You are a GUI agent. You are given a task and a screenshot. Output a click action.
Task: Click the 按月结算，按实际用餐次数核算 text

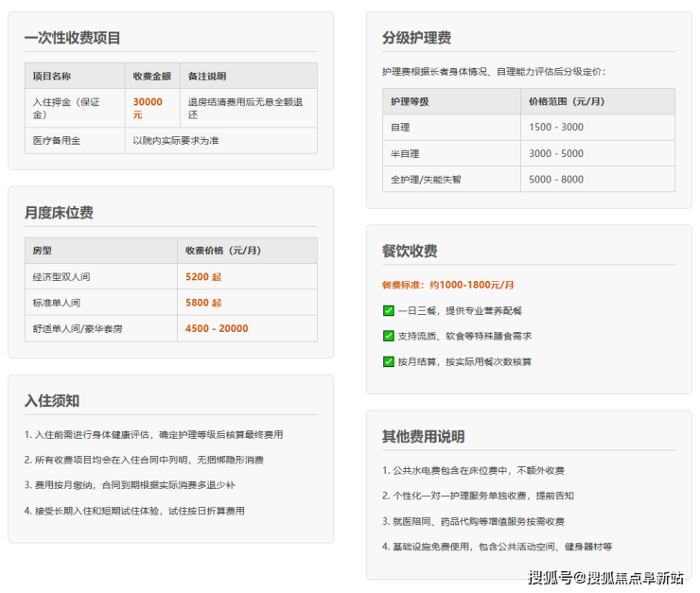464,362
